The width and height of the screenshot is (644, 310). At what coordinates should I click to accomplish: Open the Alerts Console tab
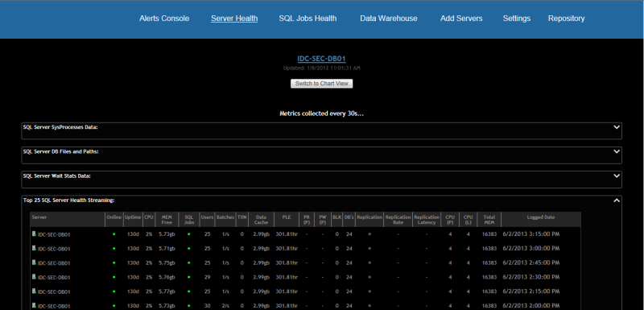tap(164, 19)
